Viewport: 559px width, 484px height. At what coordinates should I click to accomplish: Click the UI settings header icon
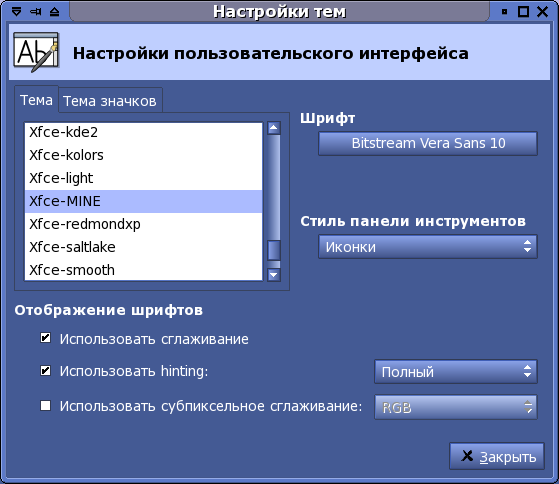pyautogui.click(x=36, y=52)
